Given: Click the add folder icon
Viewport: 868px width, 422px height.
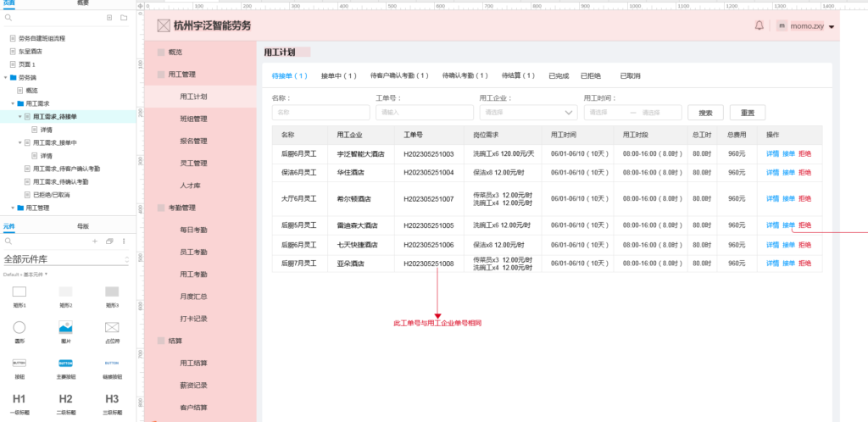Looking at the screenshot, I should pos(124,18).
